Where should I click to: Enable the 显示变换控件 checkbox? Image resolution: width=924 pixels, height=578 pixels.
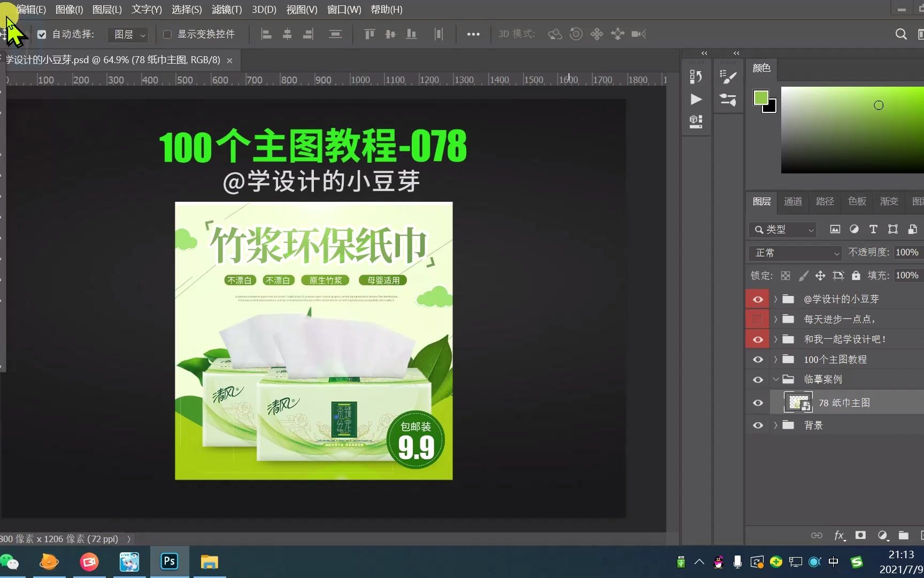pos(167,34)
